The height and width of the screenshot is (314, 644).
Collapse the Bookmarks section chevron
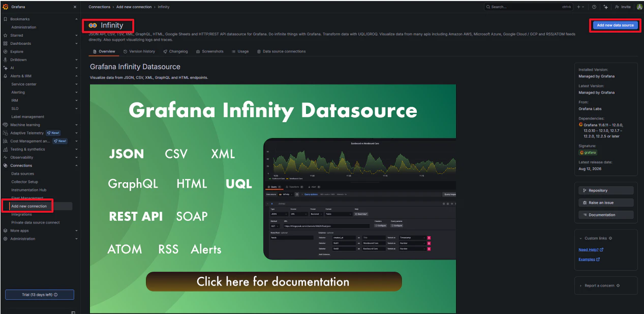(x=77, y=19)
